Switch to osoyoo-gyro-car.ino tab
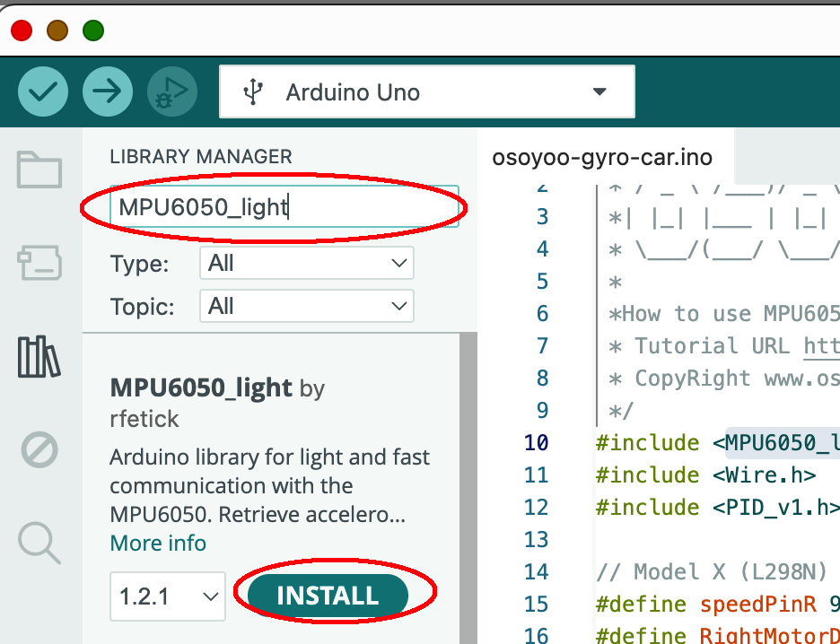The image size is (840, 644). (602, 158)
